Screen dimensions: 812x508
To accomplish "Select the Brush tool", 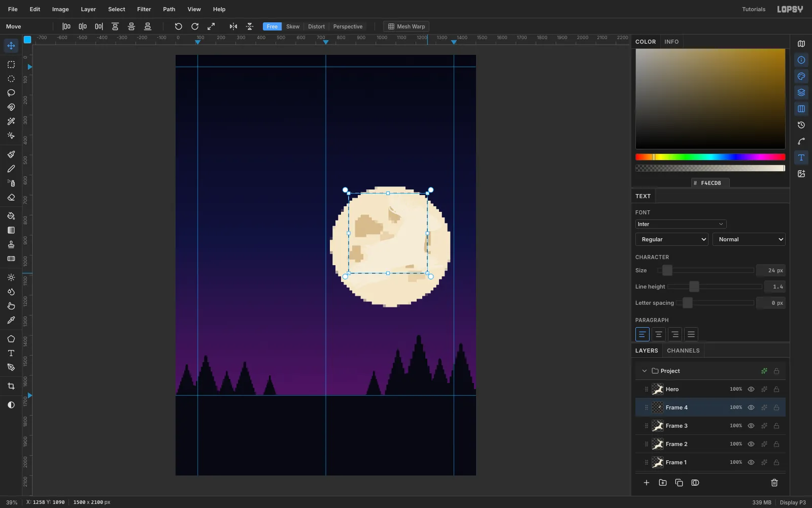I will pos(11,154).
